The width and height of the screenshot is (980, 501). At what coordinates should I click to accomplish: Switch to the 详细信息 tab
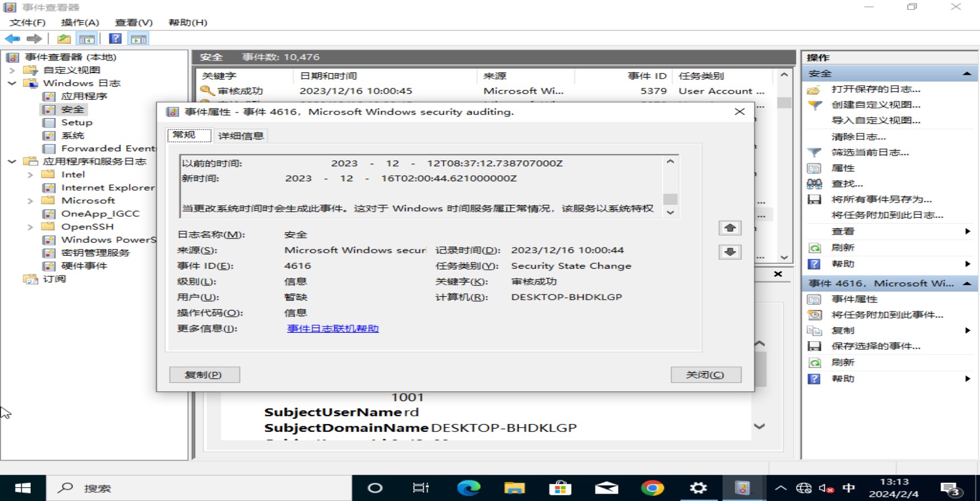click(241, 136)
